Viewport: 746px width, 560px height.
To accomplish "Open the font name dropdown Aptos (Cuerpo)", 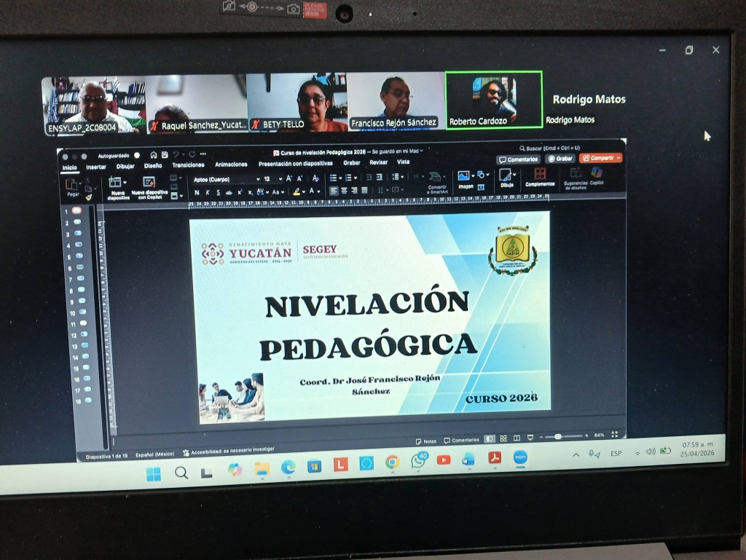I will pos(224,179).
